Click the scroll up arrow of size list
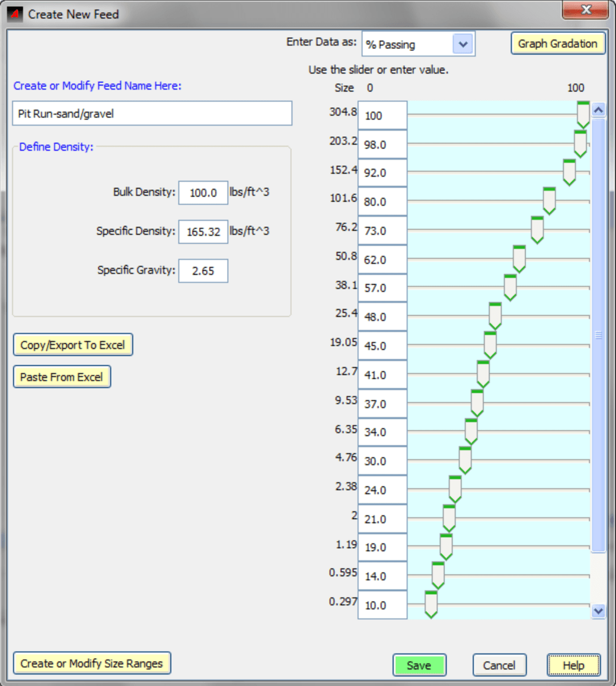The height and width of the screenshot is (686, 616). pos(598,109)
